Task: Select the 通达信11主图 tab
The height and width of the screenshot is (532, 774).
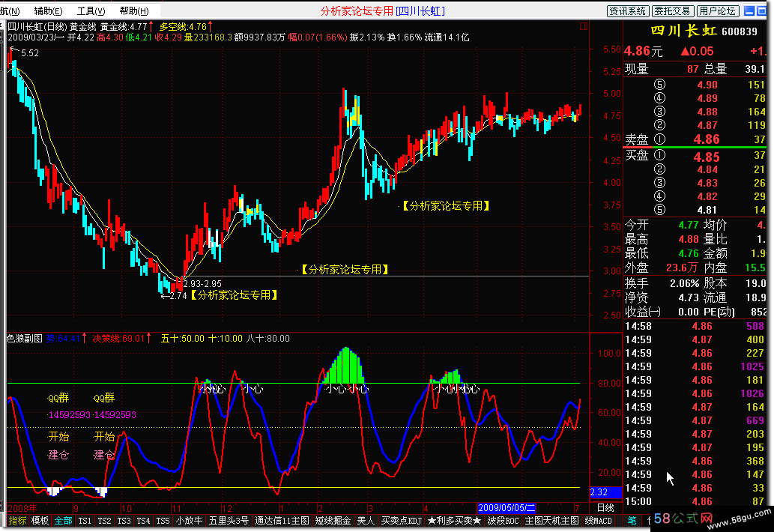Action: point(282,521)
